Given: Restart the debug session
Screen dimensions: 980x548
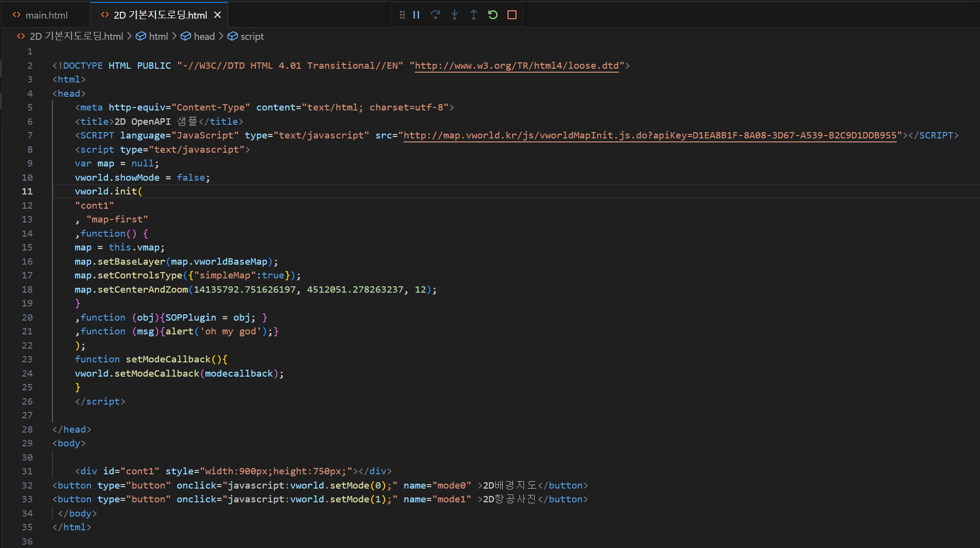Looking at the screenshot, I should click(x=492, y=15).
